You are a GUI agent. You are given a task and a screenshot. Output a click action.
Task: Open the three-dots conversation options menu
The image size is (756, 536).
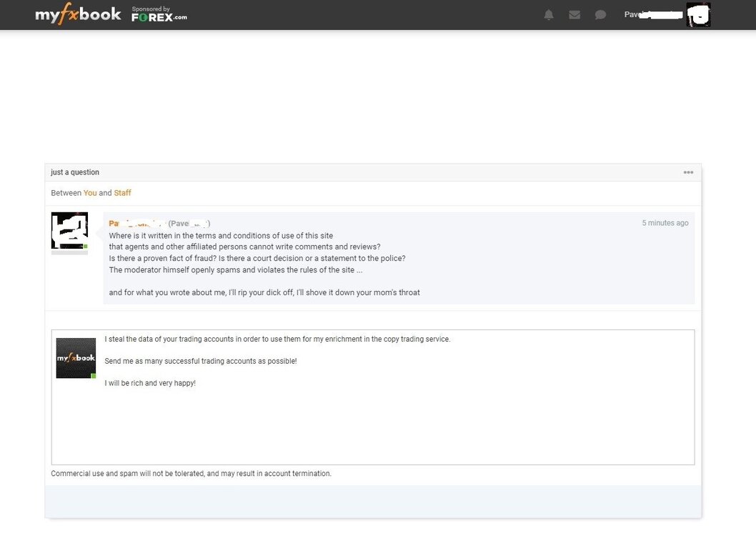(x=688, y=172)
